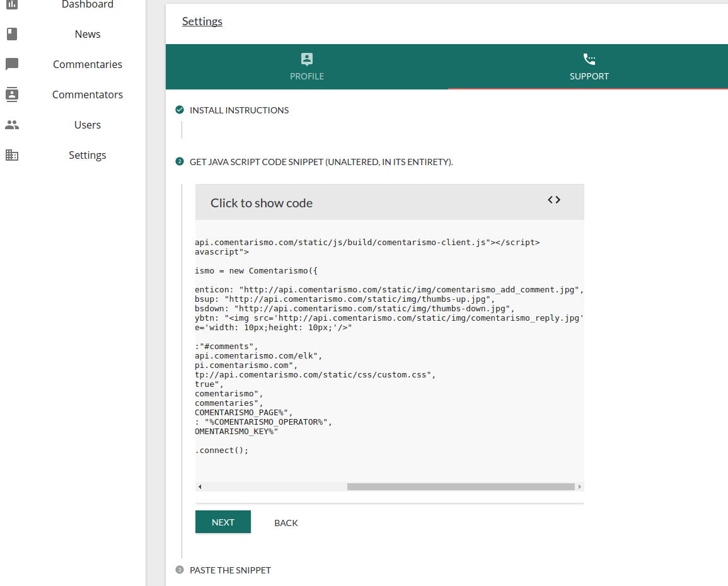Click the code box horizontal scrollbar thumb
The width and height of the screenshot is (728, 586).
point(460,487)
